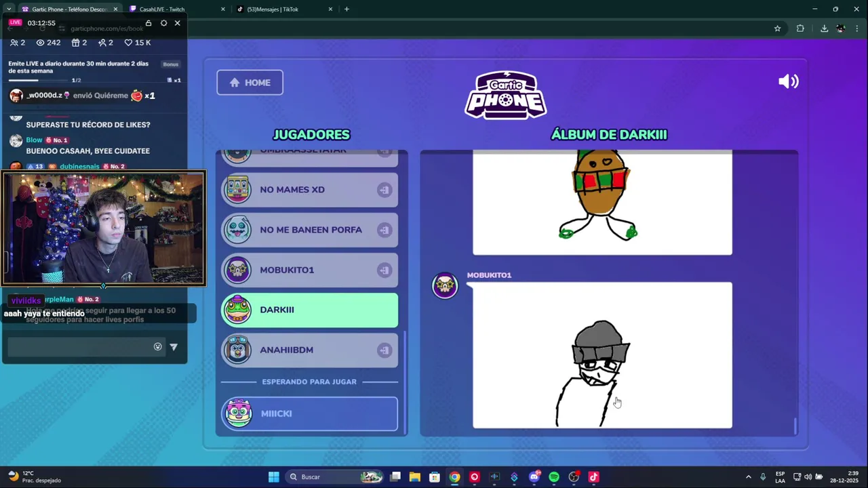This screenshot has width=868, height=488.
Task: Click the viewers count 242 eye icon
Action: 40,43
